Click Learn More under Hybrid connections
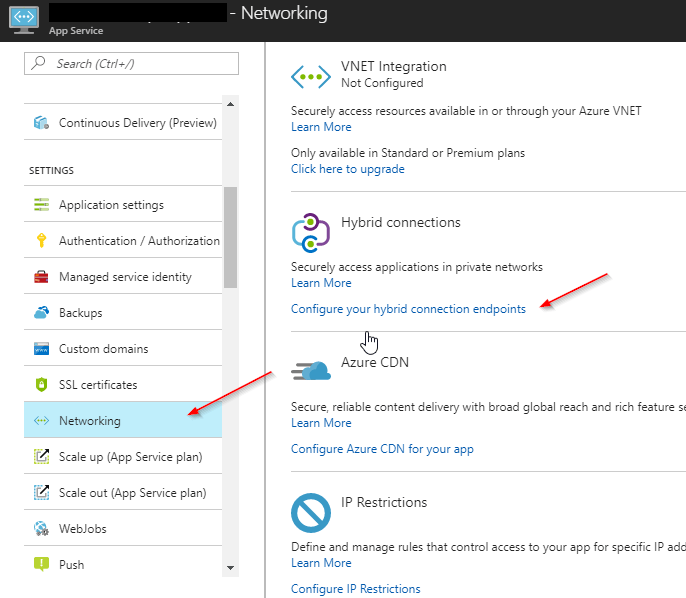The image size is (686, 598). pos(321,283)
